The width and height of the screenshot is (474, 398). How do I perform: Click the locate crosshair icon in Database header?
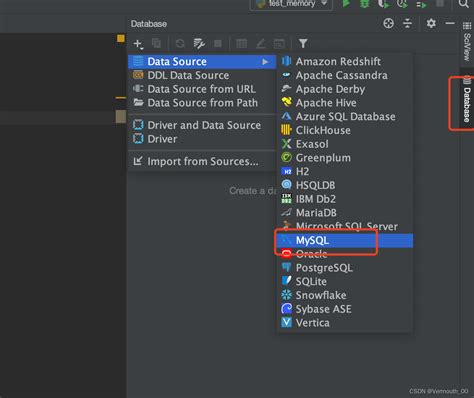coord(388,23)
